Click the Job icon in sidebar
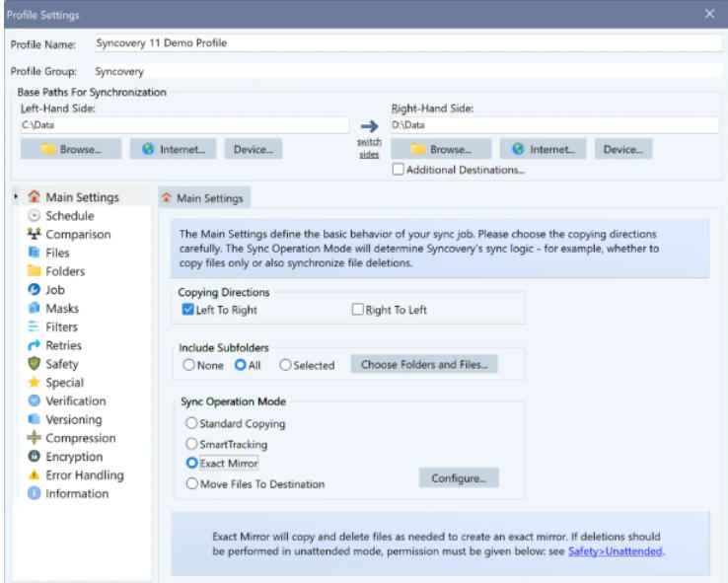This screenshot has width=728, height=583. click(34, 290)
